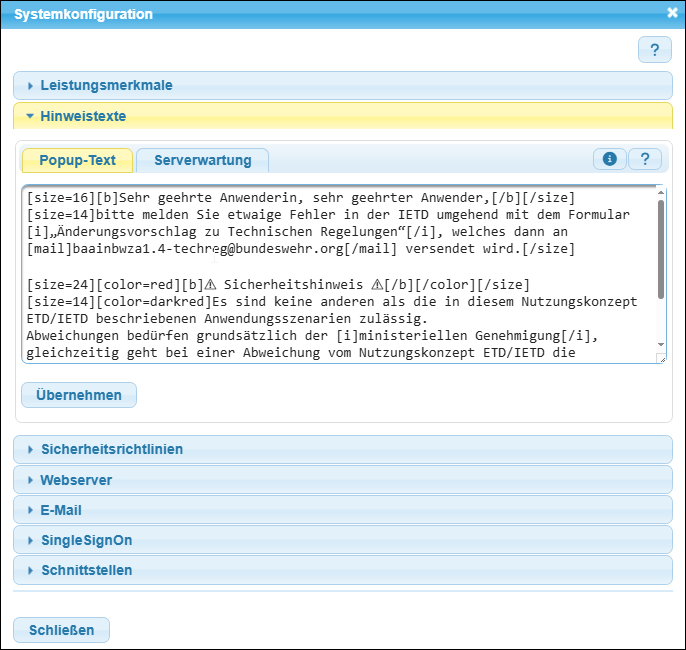Close the Systemkonfiguration dialog with the X
This screenshot has height=650, width=686.
672,13
